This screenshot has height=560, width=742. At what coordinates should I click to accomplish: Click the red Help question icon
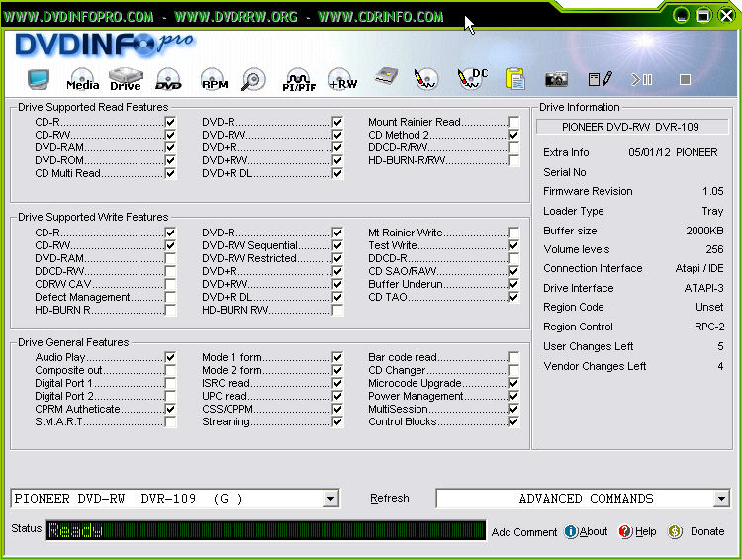click(625, 531)
